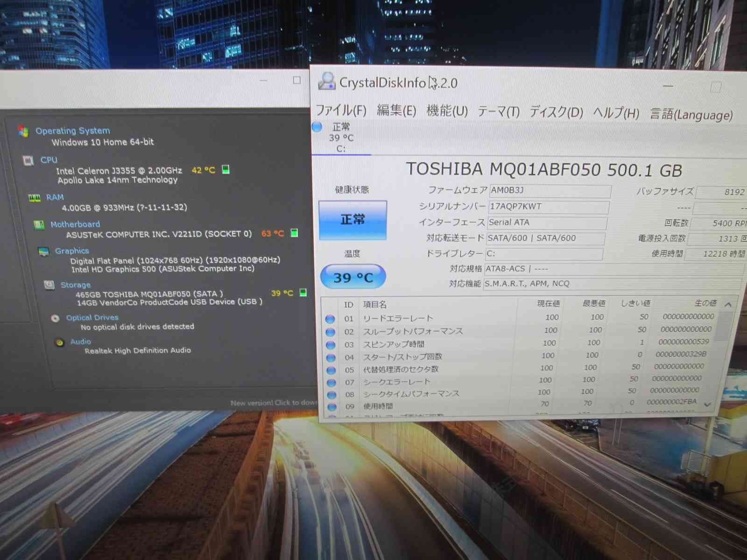Select the リードエラーレート attribute name
The width and height of the screenshot is (747, 560).
pos(398,318)
